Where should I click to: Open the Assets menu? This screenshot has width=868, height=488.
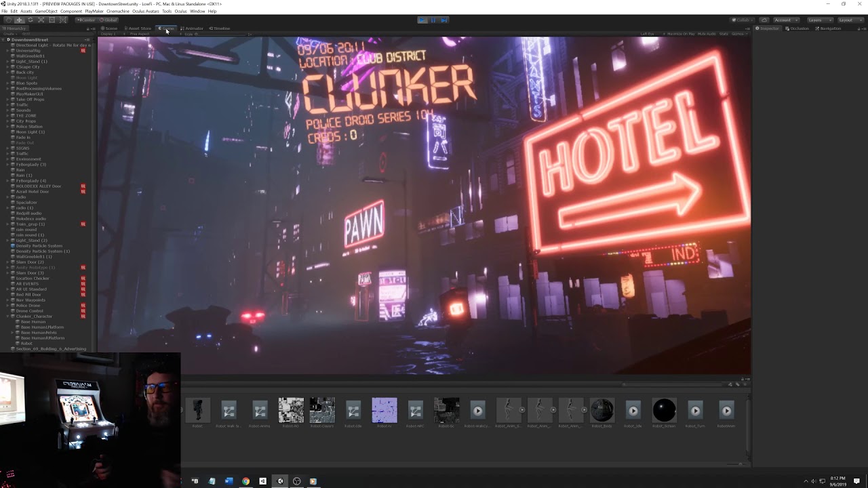click(x=26, y=12)
